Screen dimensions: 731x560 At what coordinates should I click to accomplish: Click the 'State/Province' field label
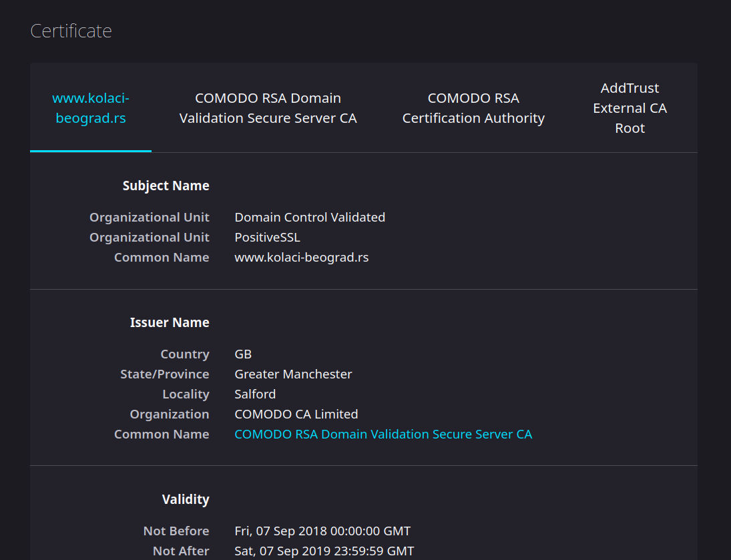point(165,374)
